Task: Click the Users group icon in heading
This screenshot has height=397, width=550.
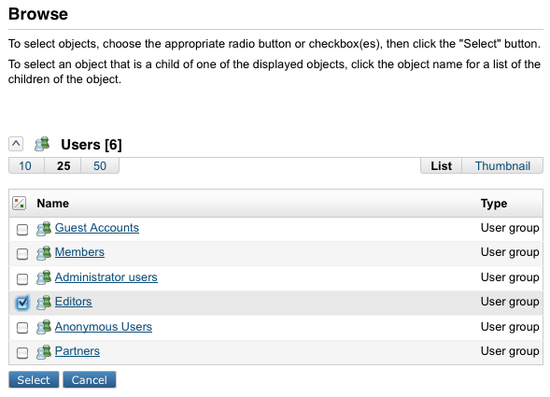Action: coord(42,144)
